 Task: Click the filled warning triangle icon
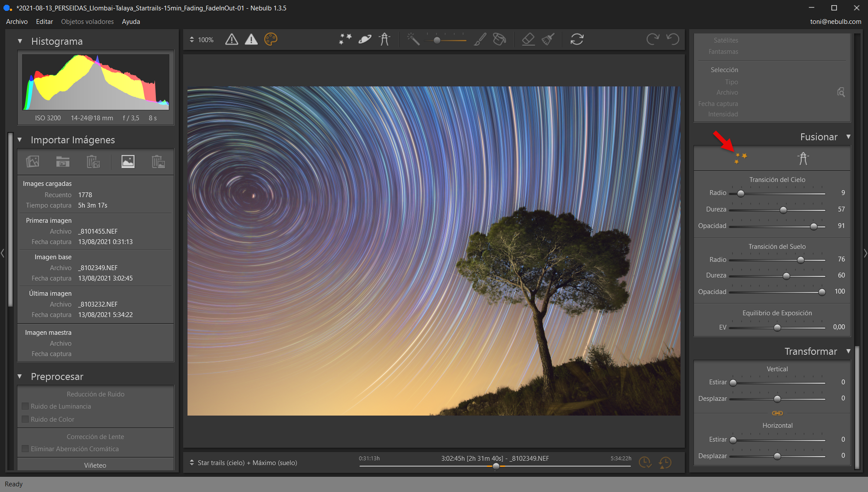251,40
